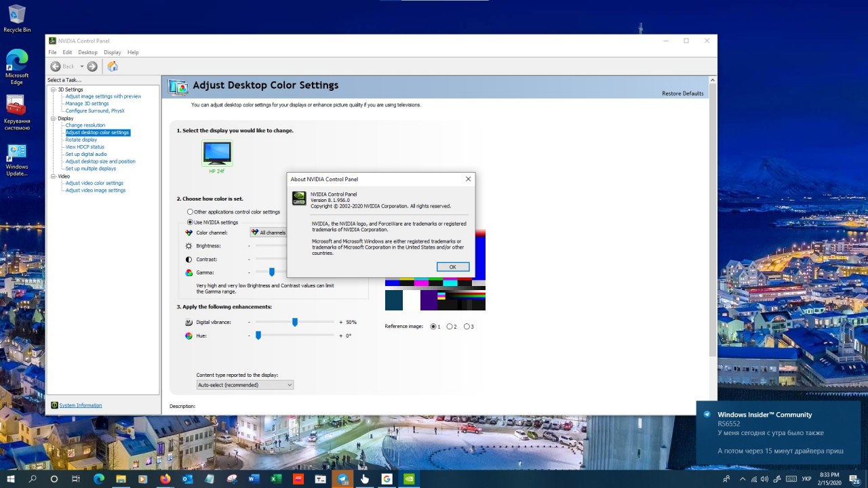Click the System Information link
The image size is (868, 488).
(81, 405)
